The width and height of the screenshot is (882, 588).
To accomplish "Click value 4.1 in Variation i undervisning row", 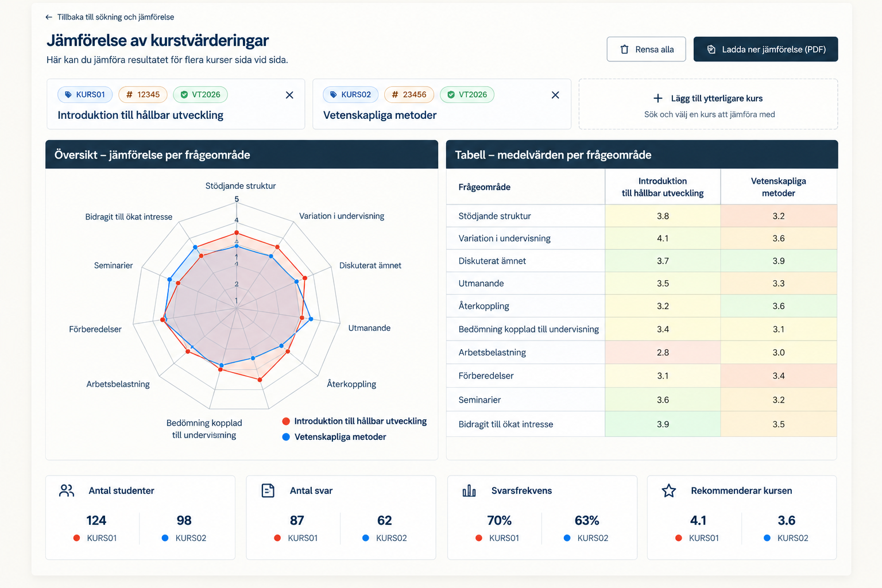I will (663, 238).
